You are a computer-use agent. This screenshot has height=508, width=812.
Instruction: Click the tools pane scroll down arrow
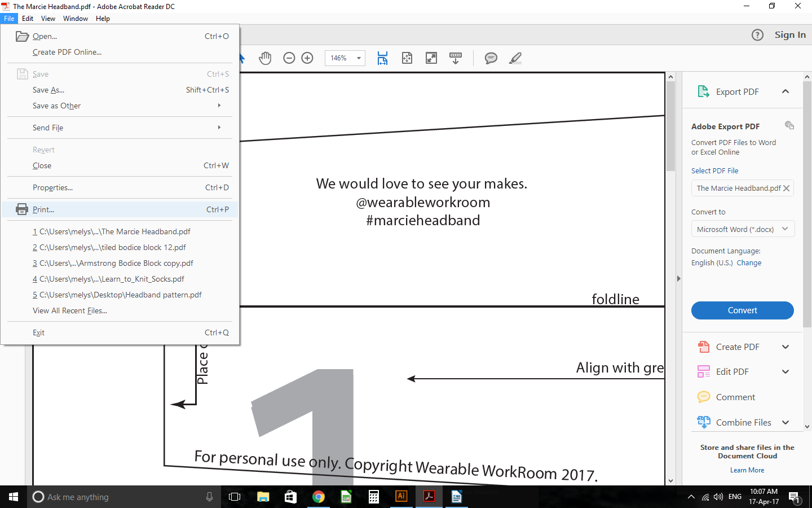coord(807,427)
